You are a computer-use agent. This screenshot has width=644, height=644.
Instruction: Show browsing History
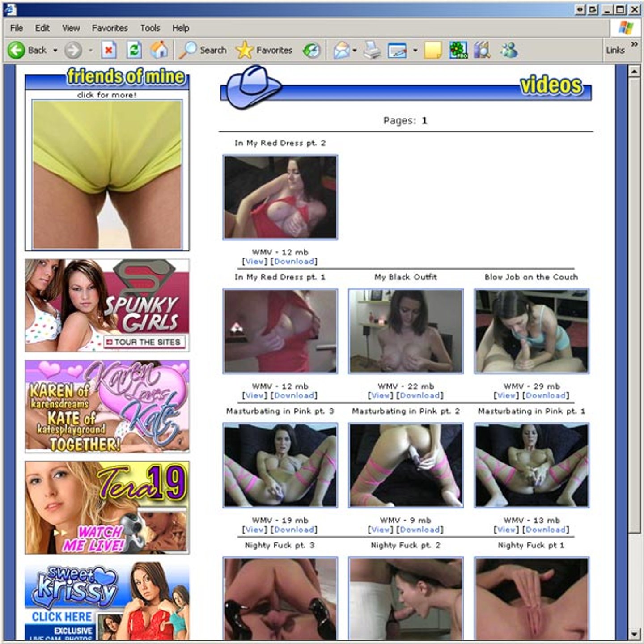[x=311, y=50]
